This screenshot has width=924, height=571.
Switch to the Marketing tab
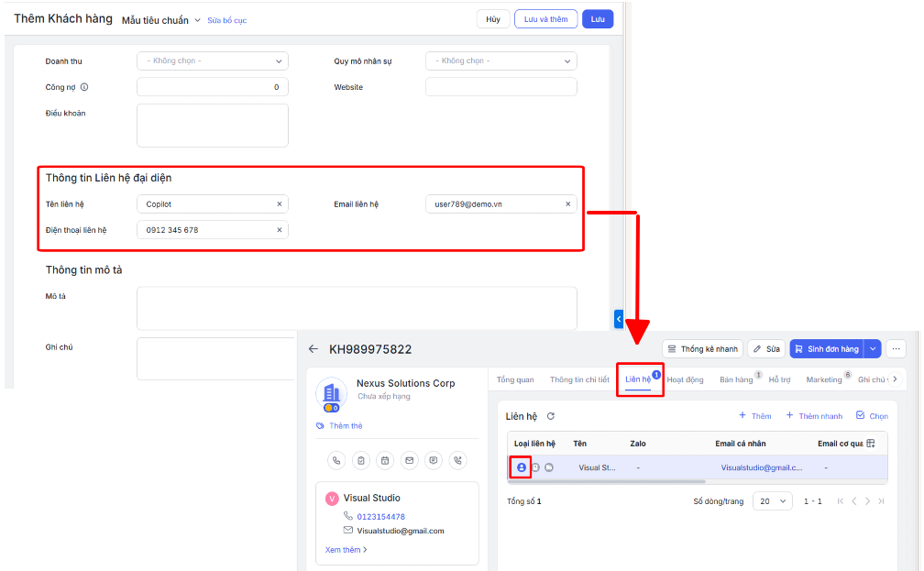pos(824,379)
